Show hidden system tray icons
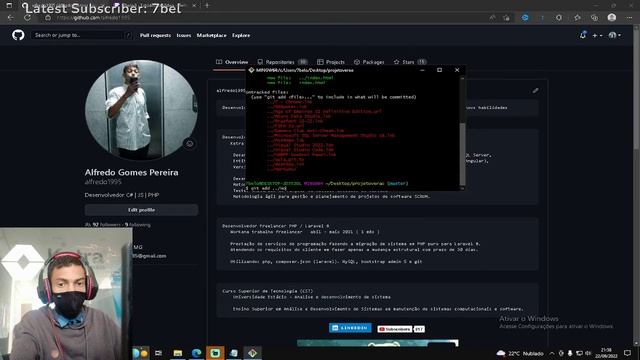This screenshot has height=360, width=640. coord(552,353)
